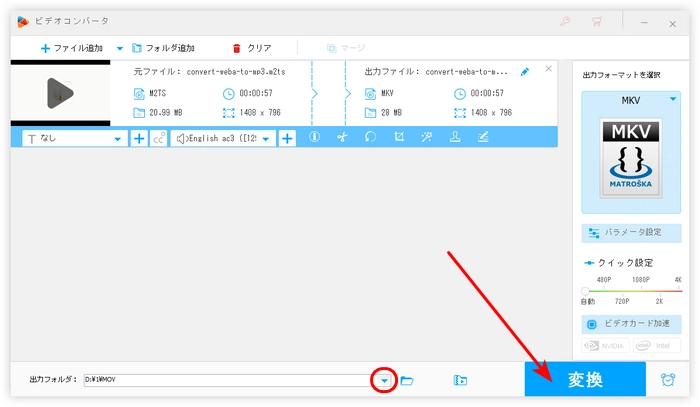Play the video thumbnail preview
The height and width of the screenshot is (407, 700).
pyautogui.click(x=60, y=93)
